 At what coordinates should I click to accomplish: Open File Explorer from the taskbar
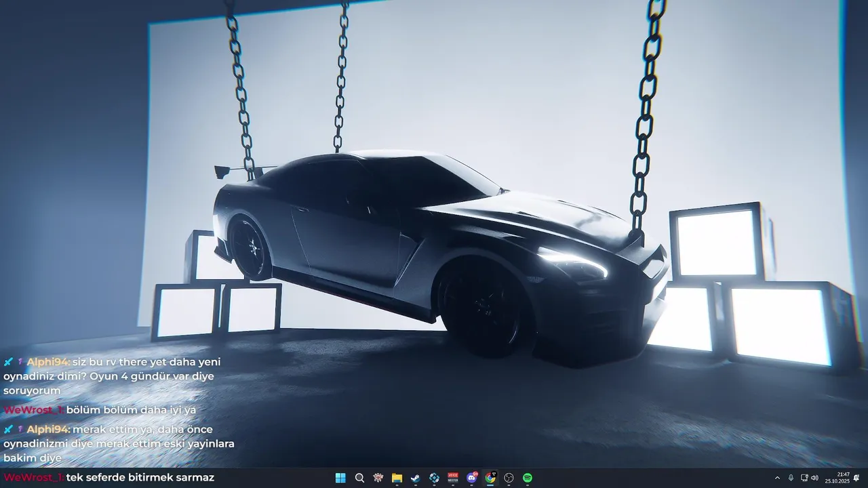point(397,478)
